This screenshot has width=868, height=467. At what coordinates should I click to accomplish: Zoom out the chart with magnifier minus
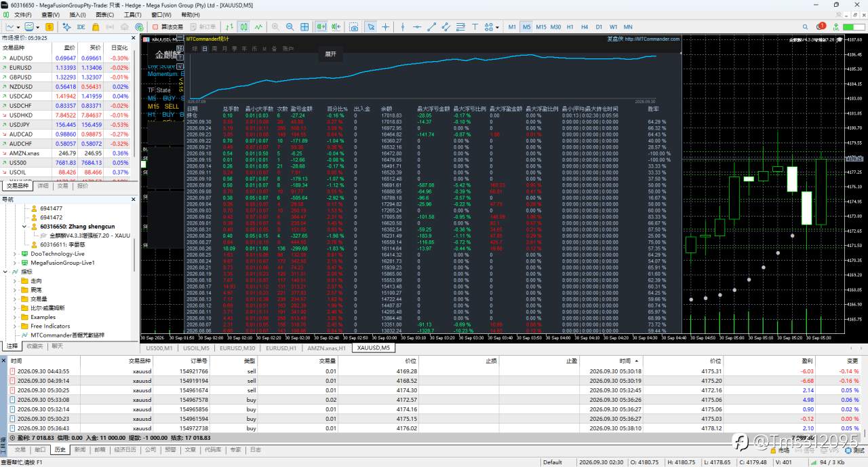(290, 27)
